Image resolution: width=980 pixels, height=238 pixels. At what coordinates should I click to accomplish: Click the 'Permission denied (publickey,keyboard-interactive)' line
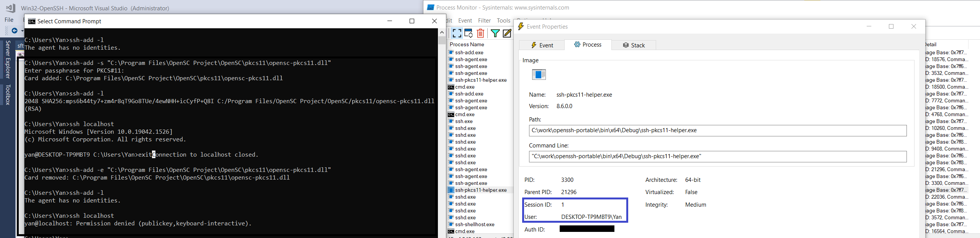click(x=138, y=223)
